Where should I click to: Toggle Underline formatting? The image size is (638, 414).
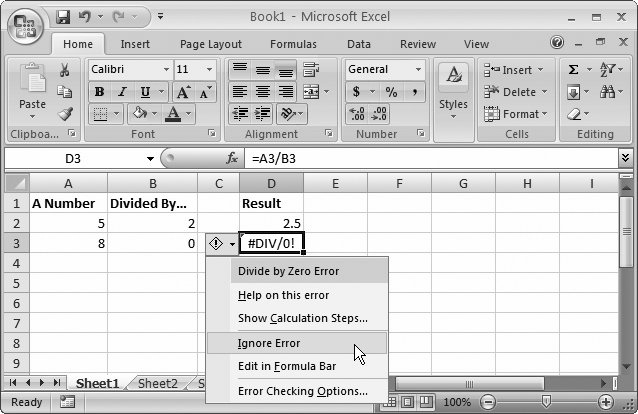145,92
